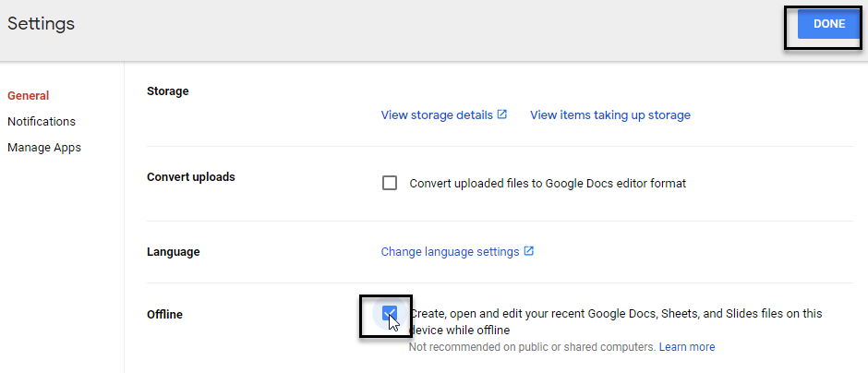Click the blue DONE button
The width and height of the screenshot is (868, 373).
tap(828, 24)
